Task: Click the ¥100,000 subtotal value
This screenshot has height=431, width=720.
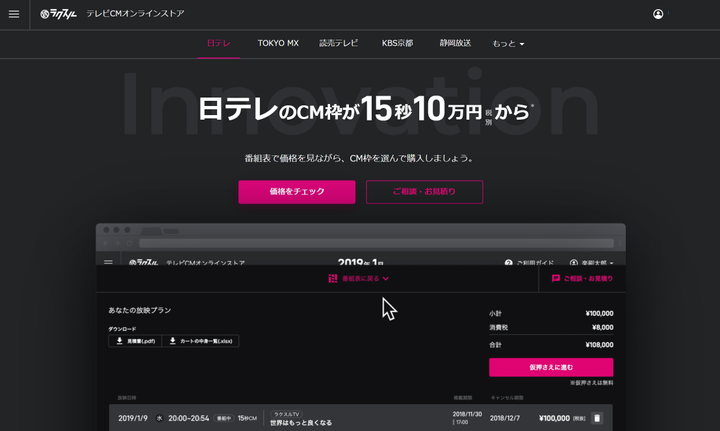Action: (x=599, y=313)
